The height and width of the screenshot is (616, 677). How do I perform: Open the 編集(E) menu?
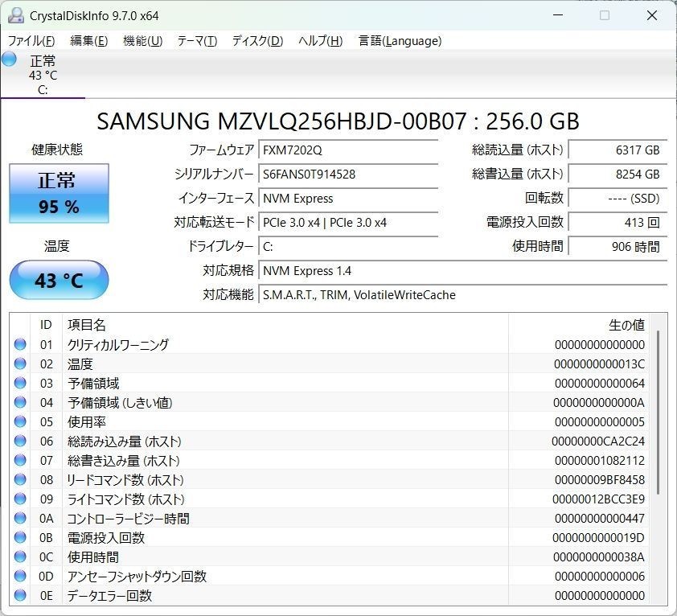coord(89,41)
